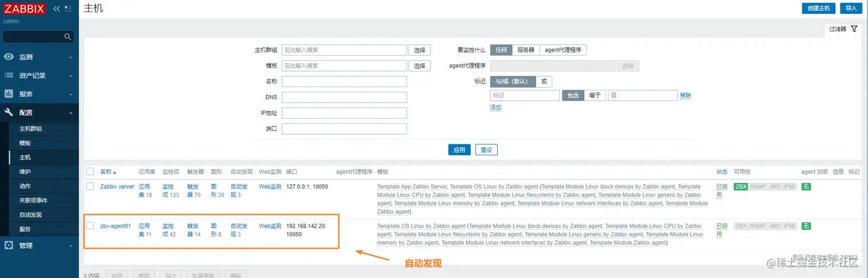Viewport: 868px width, 278px height.
Task: Collapse the sidebar with double-arrow icon
Action: click(x=56, y=9)
